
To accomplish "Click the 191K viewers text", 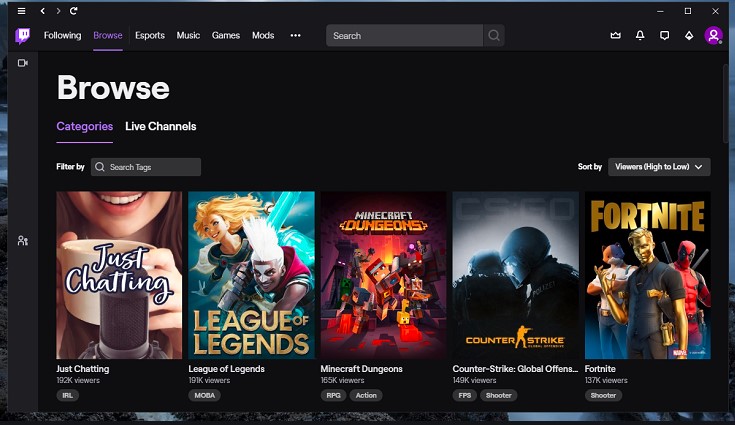I will click(x=209, y=380).
